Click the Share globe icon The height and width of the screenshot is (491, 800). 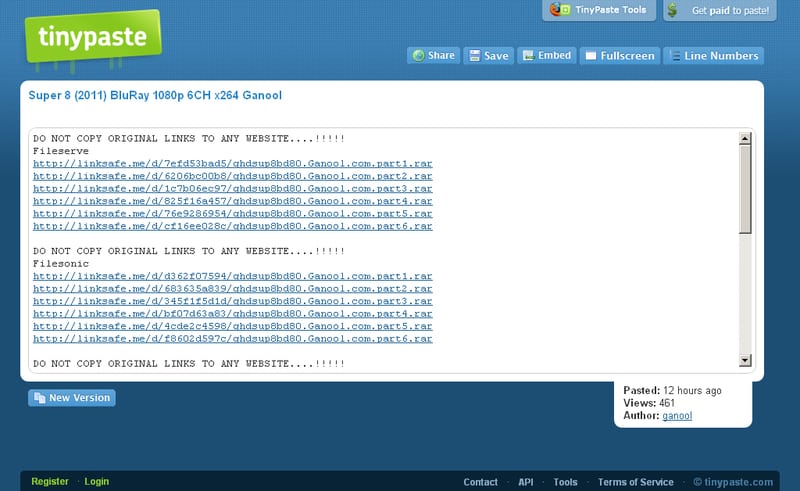(x=418, y=56)
